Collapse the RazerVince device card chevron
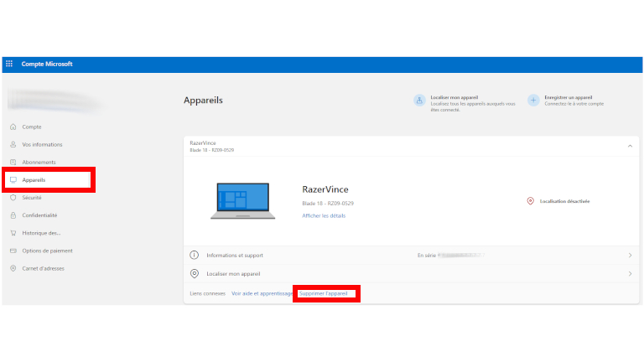Screen dimensions: 644x362 pos(630,146)
